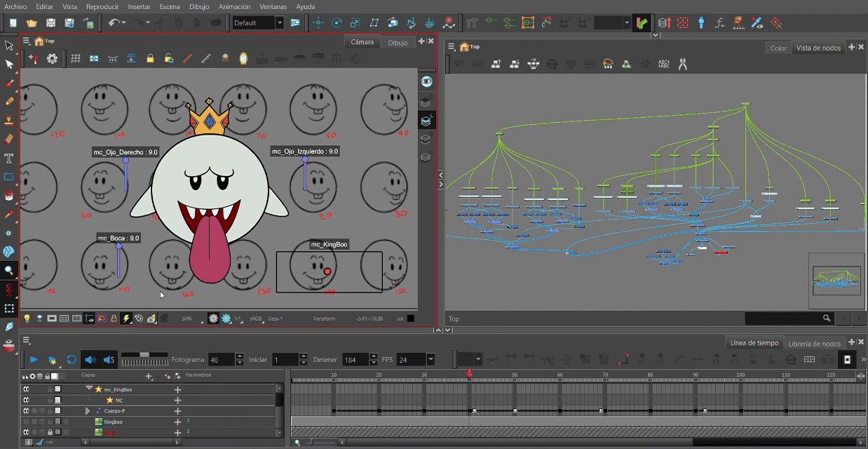The image size is (868, 449).
Task: Switch to the Dibujo tab
Action: click(x=398, y=42)
